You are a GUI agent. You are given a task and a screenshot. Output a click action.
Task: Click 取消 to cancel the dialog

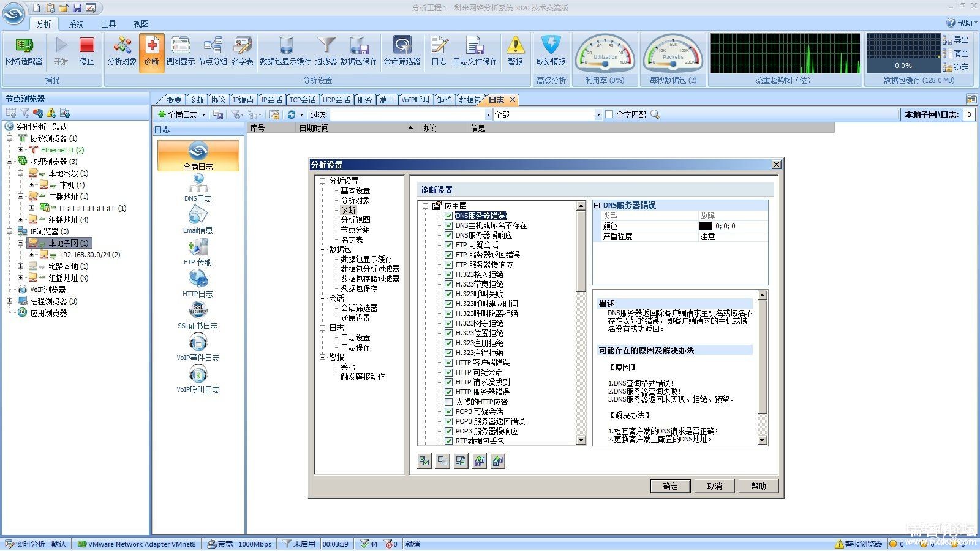coord(714,486)
